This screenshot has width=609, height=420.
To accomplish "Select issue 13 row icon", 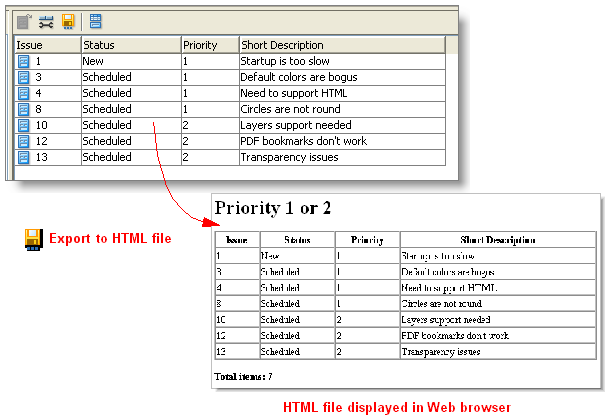I will (24, 157).
